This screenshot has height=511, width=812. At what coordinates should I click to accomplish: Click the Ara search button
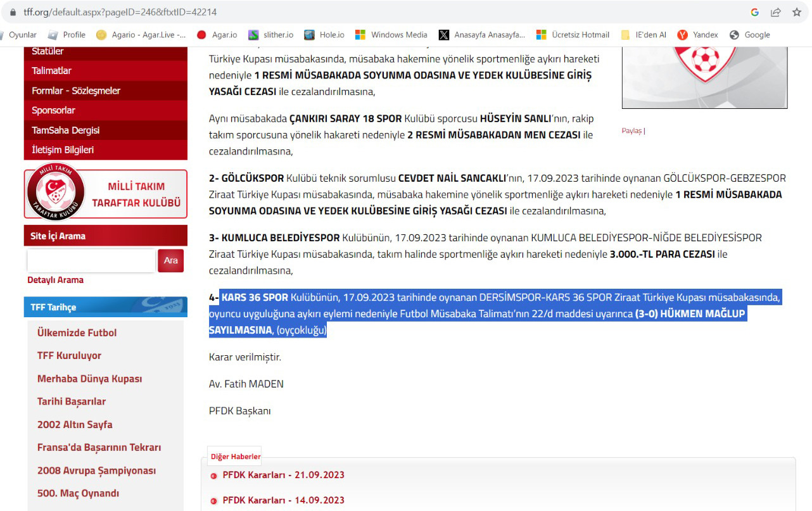point(170,260)
